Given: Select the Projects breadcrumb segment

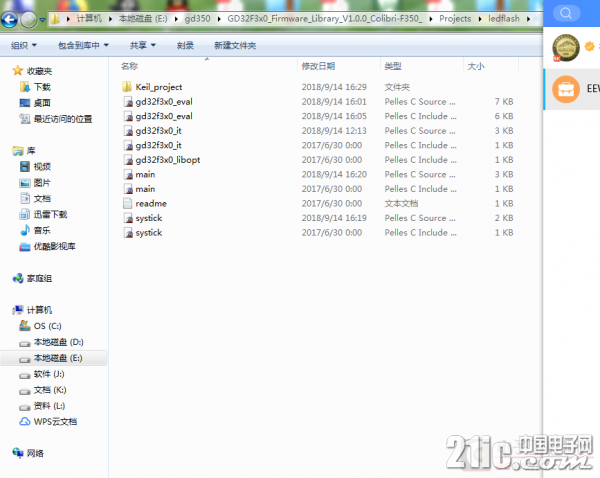Looking at the screenshot, I should click(x=455, y=19).
